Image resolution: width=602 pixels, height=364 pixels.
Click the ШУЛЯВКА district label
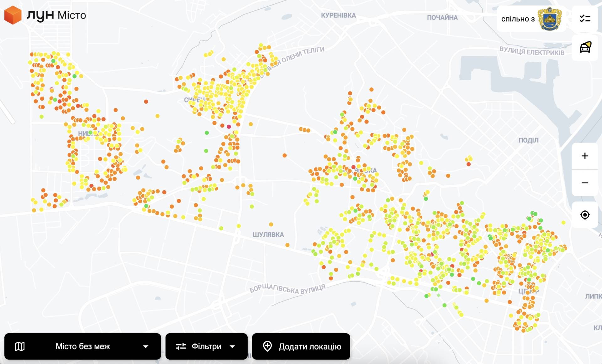pos(268,235)
